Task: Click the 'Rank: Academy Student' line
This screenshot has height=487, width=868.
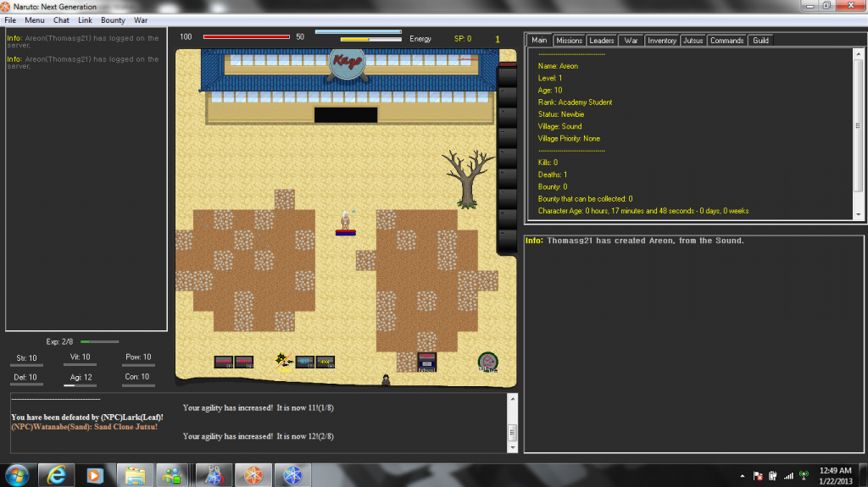Action: pos(576,102)
